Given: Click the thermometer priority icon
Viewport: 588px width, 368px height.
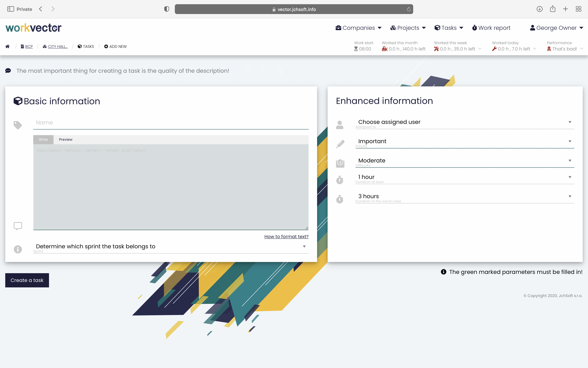Looking at the screenshot, I should [340, 144].
